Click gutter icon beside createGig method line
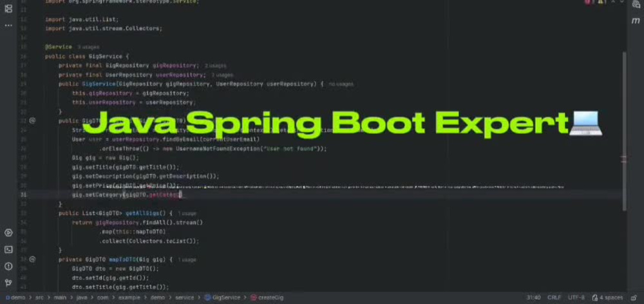Screen dimensions: 644x304 click(32, 121)
